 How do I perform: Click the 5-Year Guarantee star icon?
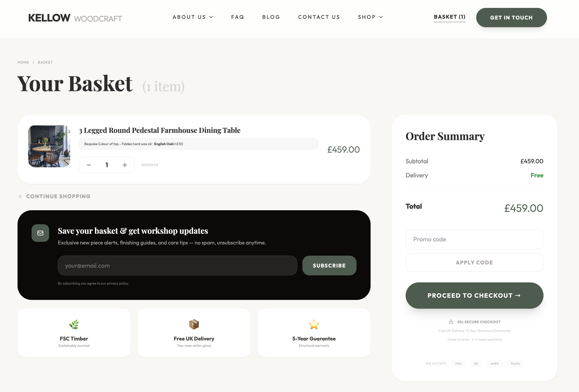314,324
